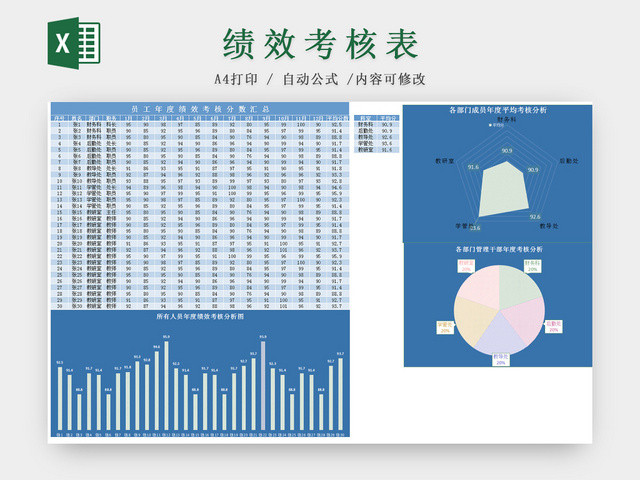
Task: Select name cell 张11 in score table
Action: click(x=76, y=187)
